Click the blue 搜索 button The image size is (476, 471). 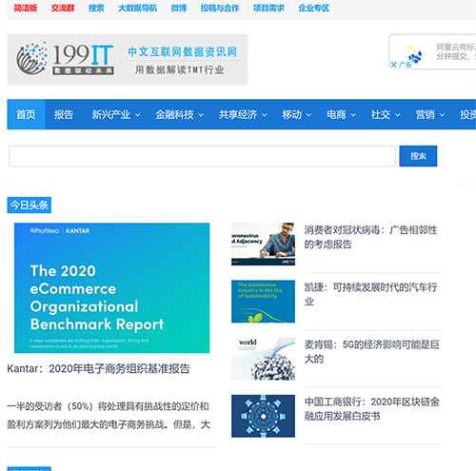pos(418,156)
